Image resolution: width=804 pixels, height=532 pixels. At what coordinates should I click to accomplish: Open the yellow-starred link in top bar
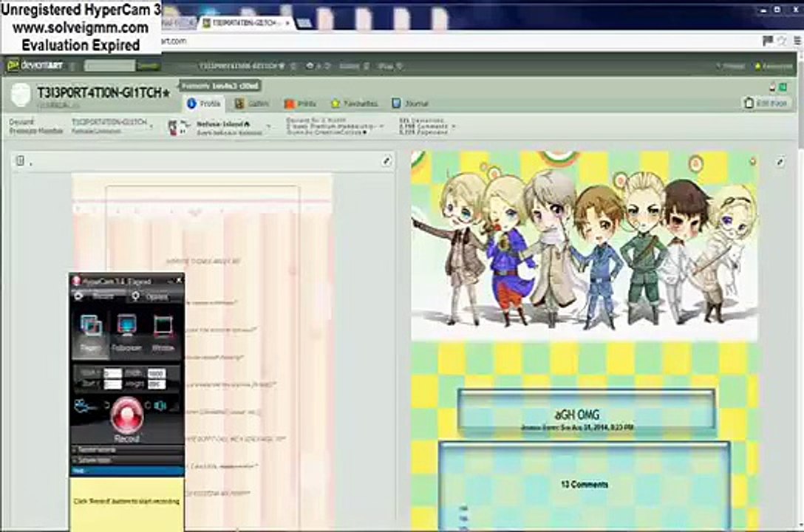pyautogui.click(x=774, y=66)
